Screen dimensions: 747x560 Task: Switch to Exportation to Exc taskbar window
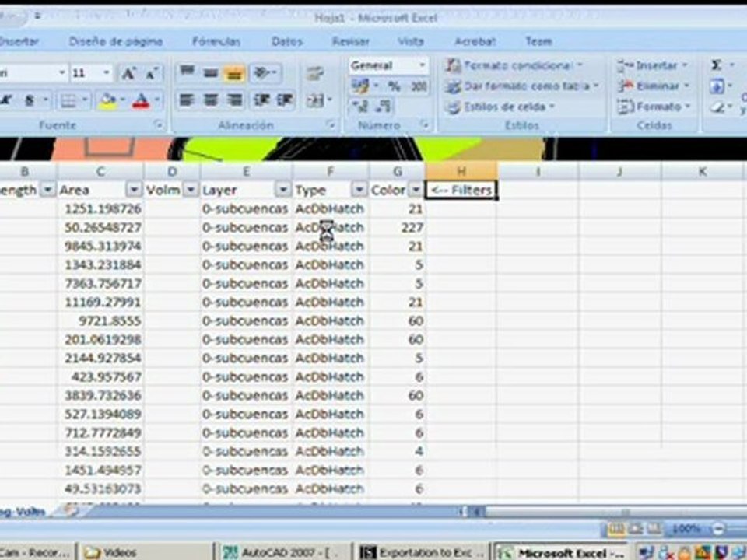pyautogui.click(x=423, y=552)
